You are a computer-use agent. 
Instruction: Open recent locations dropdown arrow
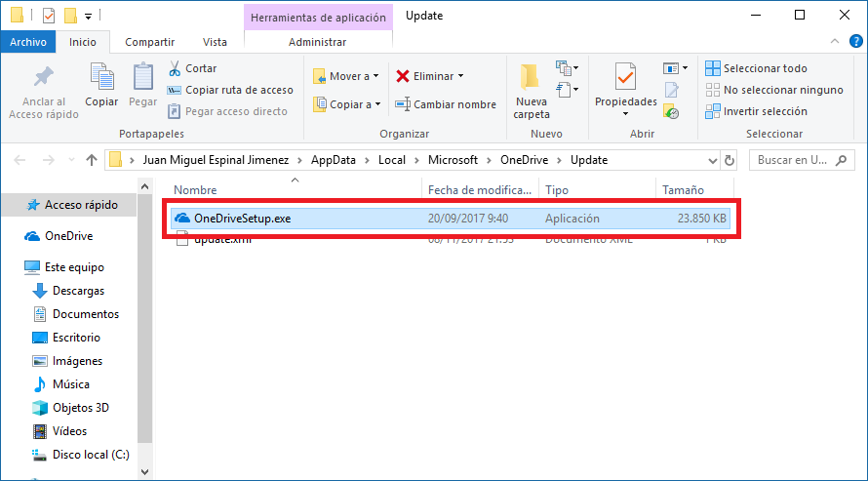(71, 160)
